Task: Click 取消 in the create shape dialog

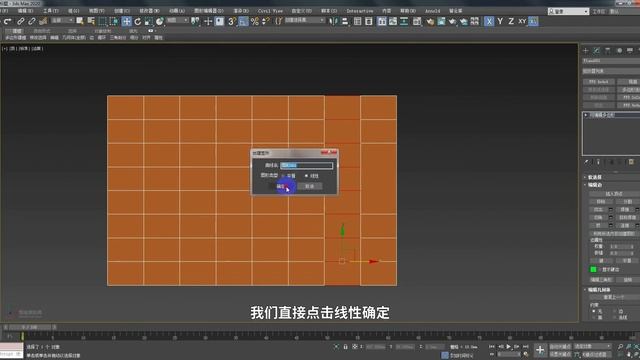Action: click(310, 186)
